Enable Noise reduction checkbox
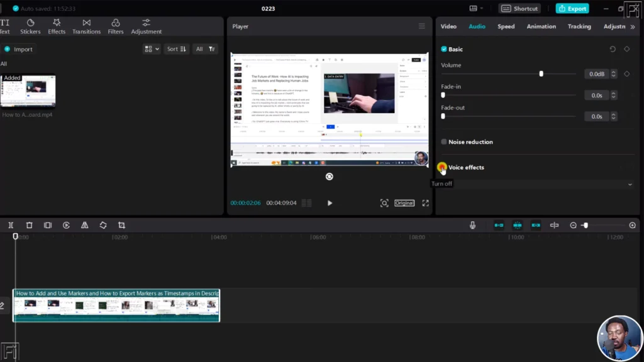 444,142
